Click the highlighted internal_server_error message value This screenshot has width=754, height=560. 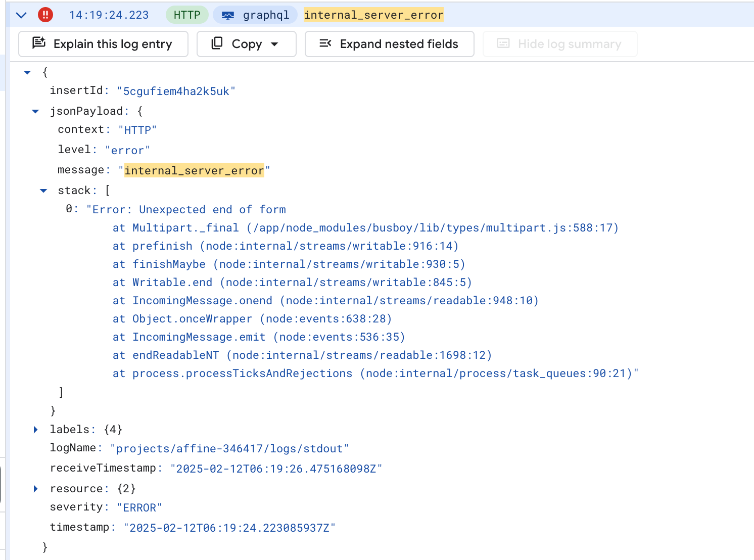[194, 171]
